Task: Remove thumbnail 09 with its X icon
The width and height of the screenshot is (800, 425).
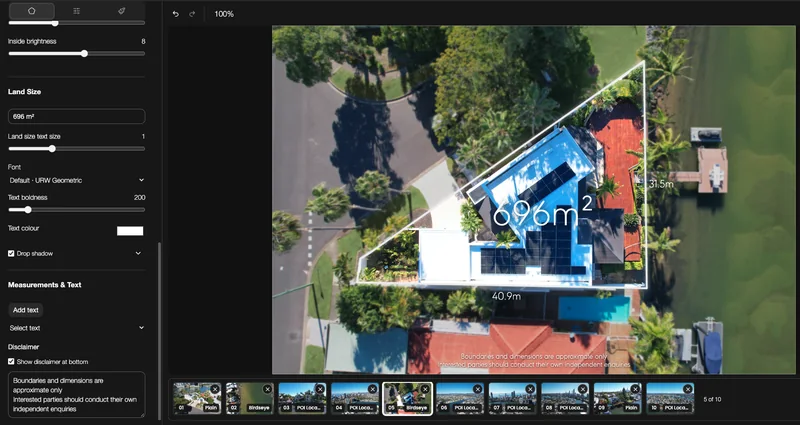Action: 635,389
